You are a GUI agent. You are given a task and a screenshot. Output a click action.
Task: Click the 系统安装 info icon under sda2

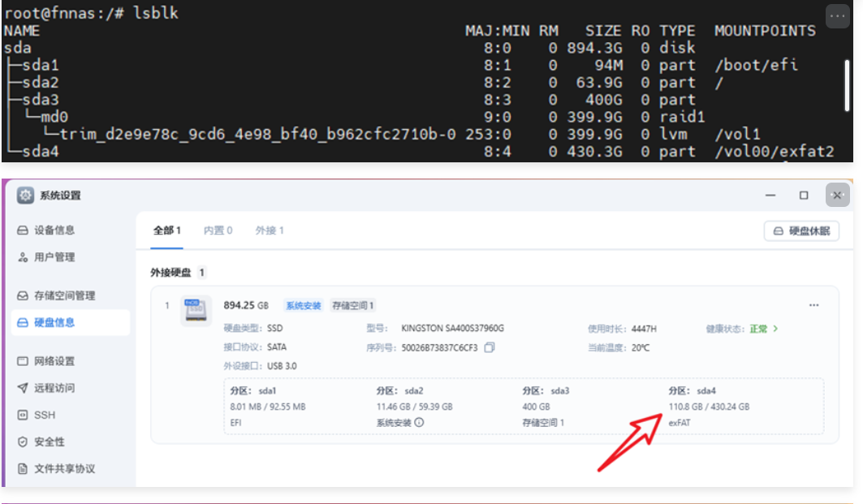pos(420,423)
